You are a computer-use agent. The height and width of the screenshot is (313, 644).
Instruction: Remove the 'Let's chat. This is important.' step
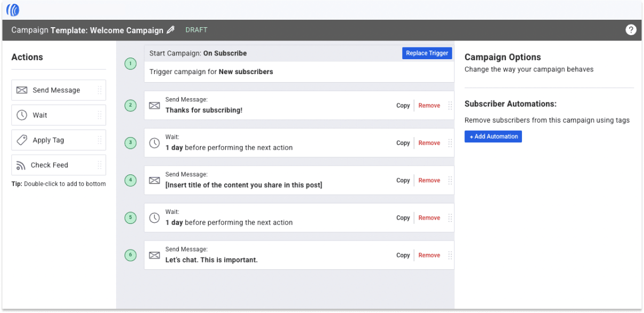(x=429, y=255)
